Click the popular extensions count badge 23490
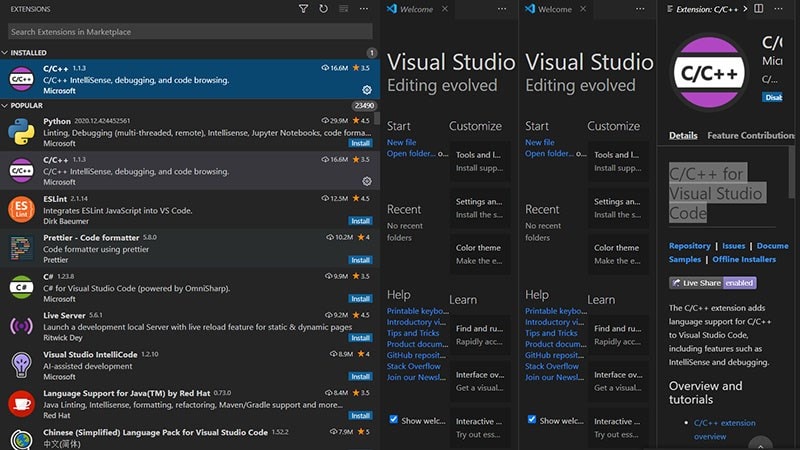800x450 pixels. 364,106
